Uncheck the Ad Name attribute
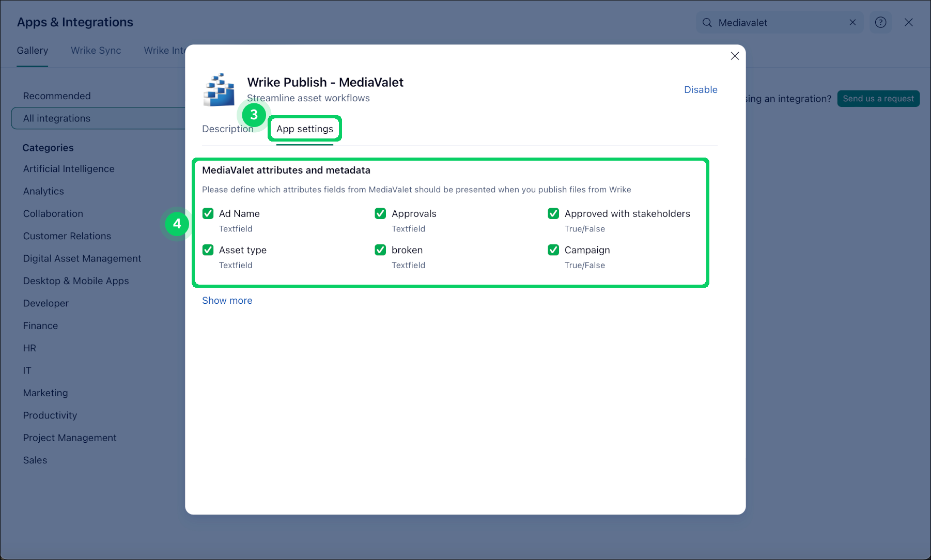Screen dimensions: 931x560 pos(208,214)
